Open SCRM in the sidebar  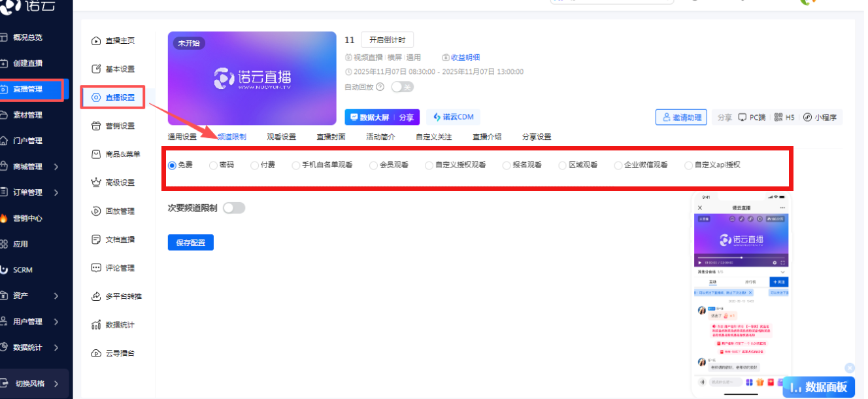click(23, 269)
